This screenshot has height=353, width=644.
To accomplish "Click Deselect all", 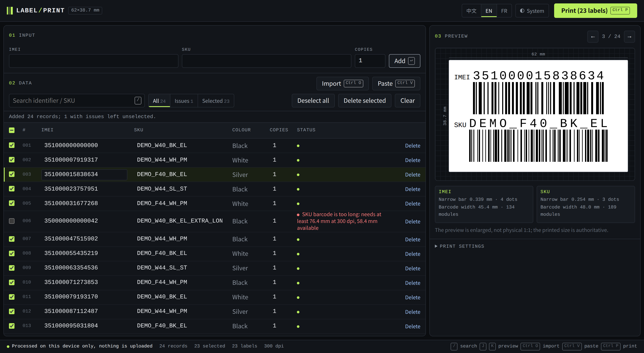I will click(313, 101).
